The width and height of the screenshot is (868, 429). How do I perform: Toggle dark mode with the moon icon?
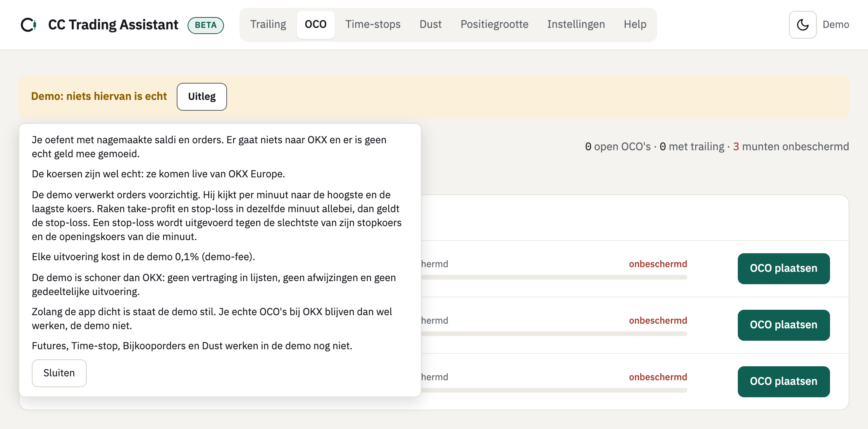tap(803, 25)
